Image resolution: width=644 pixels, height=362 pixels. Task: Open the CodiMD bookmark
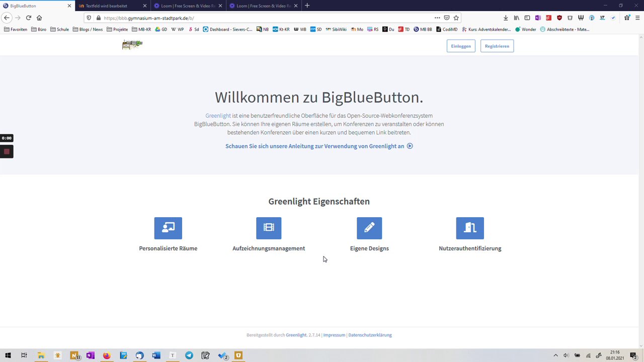pos(447,29)
